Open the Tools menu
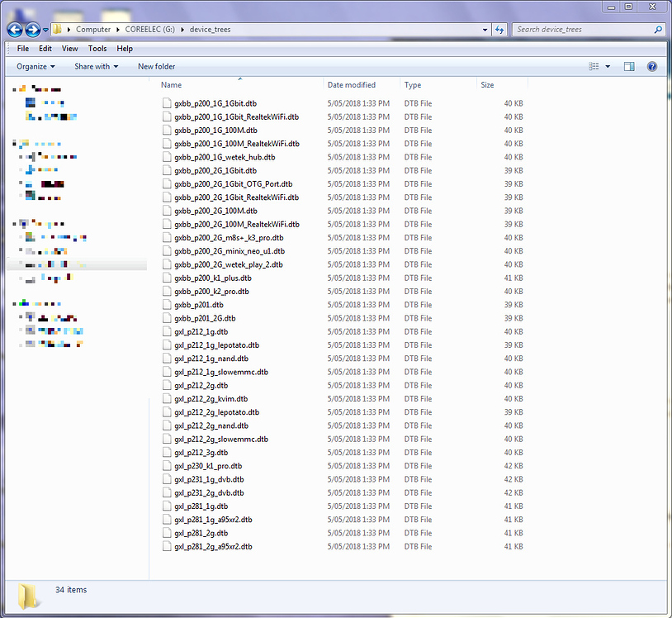The height and width of the screenshot is (618, 672). tap(97, 48)
